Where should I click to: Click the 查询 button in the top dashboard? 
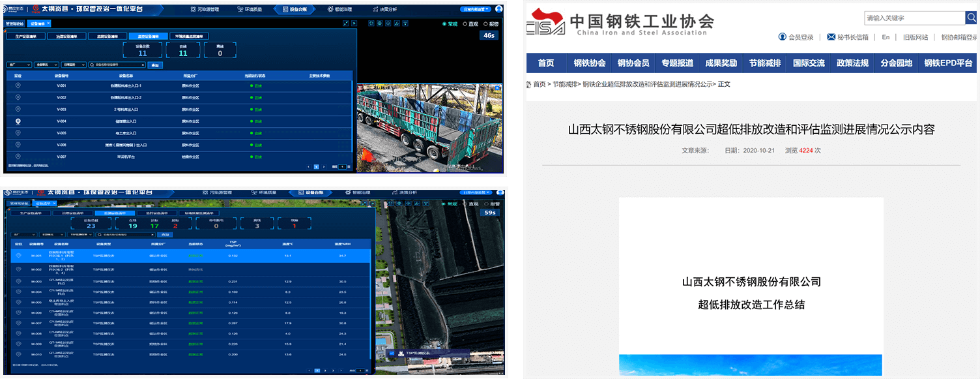tap(155, 65)
